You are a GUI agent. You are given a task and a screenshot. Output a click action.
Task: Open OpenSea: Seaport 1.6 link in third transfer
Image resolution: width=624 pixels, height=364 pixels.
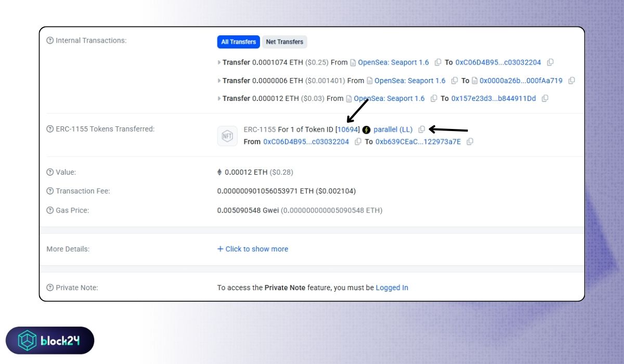tap(389, 98)
